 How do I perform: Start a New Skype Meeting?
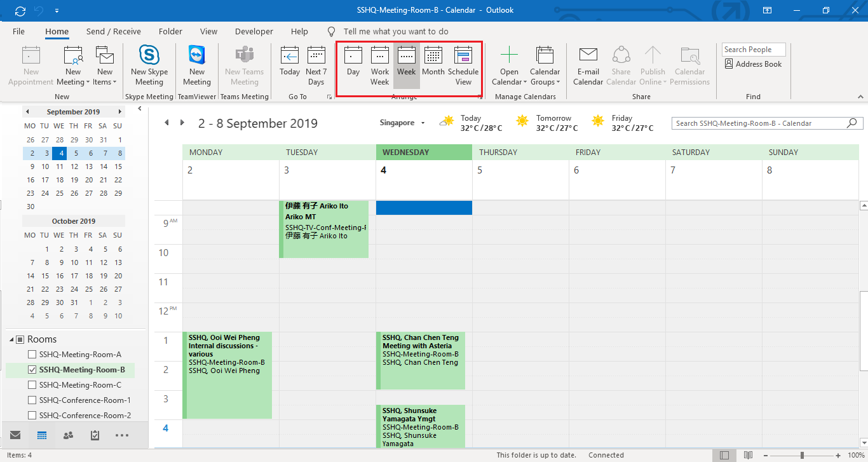point(149,66)
